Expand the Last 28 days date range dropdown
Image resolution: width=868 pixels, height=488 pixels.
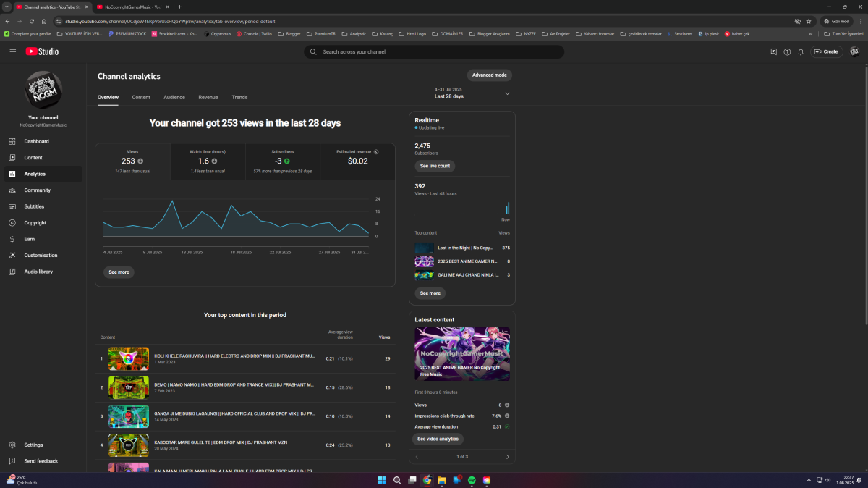pyautogui.click(x=472, y=93)
